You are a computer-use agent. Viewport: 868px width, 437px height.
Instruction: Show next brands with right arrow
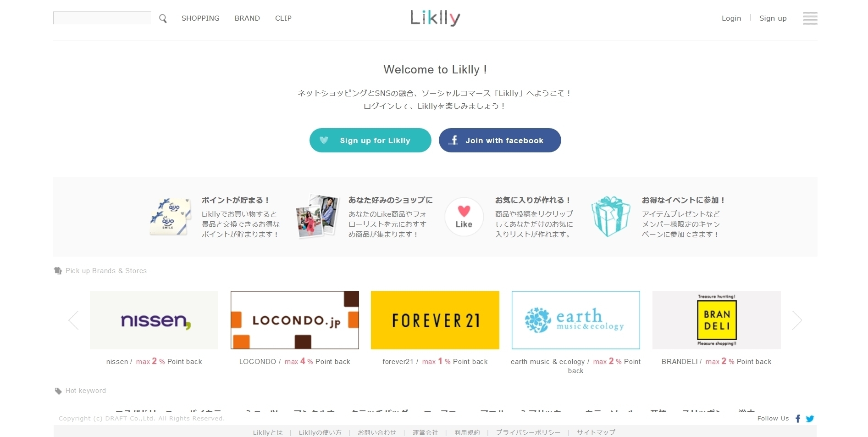point(797,320)
